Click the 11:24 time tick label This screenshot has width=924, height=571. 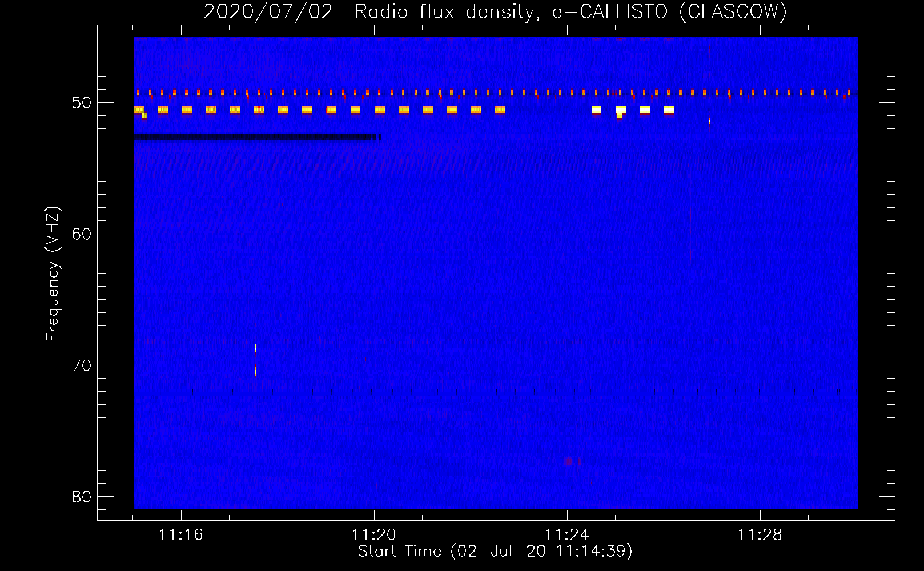(x=567, y=535)
